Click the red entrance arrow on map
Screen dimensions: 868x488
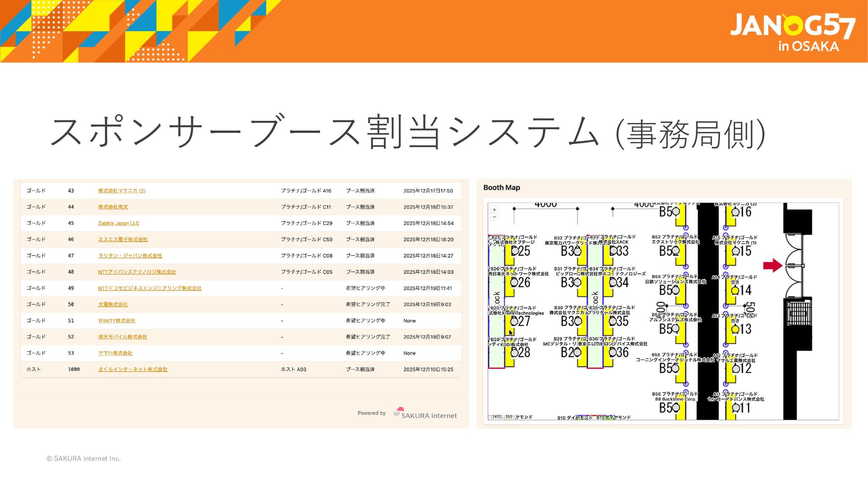773,265
